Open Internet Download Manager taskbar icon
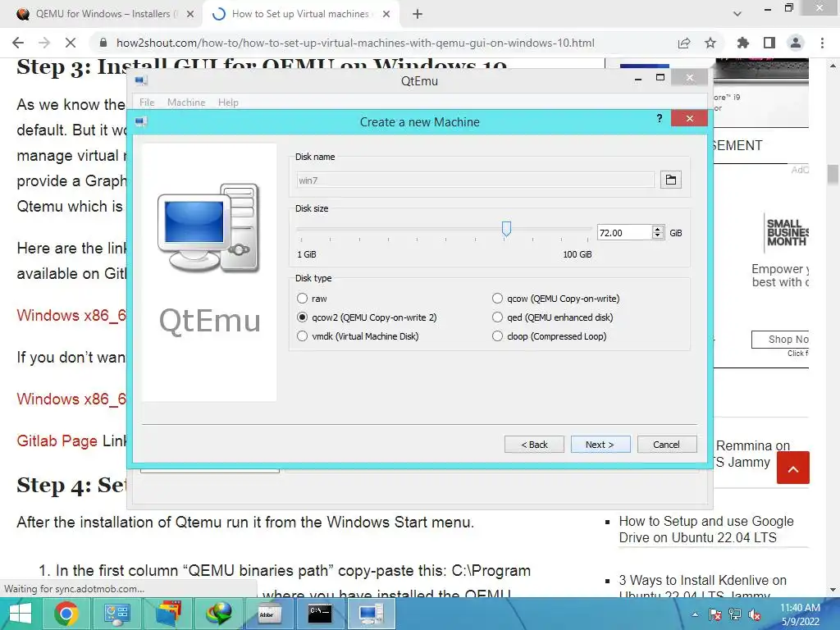Viewport: 840px width, 630px height. pos(218,614)
